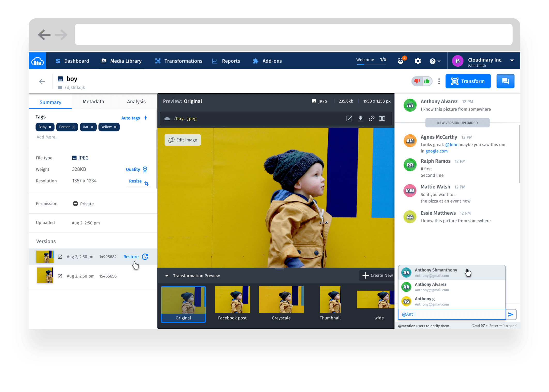Image resolution: width=549 pixels, height=392 pixels.
Task: Approve the asset with the thumbs-up toggle
Action: coord(427,81)
